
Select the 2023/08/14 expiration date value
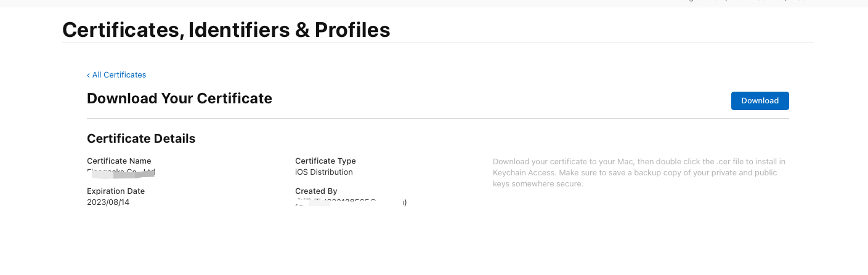108,202
